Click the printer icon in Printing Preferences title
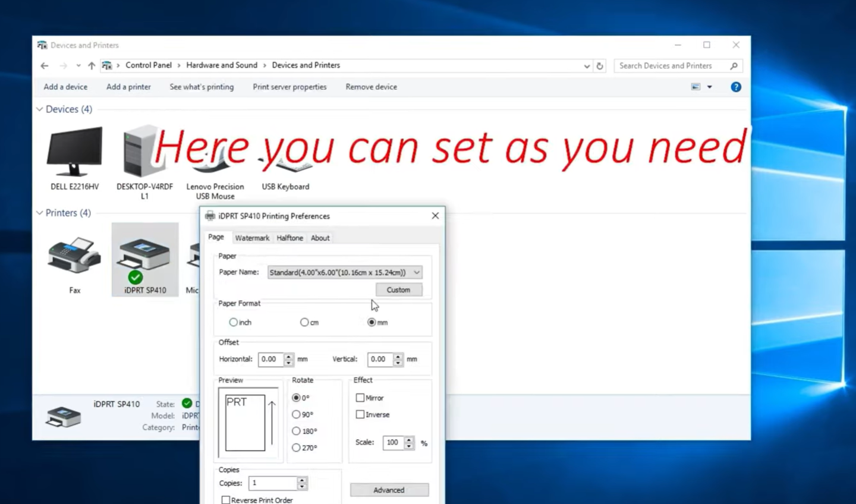Viewport: 856px width, 504px height. (x=210, y=216)
